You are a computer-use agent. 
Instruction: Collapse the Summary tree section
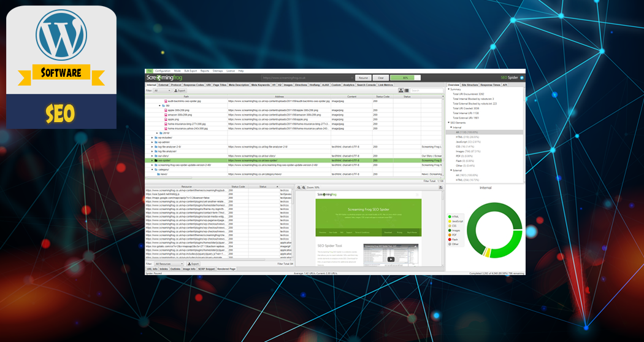pos(448,89)
